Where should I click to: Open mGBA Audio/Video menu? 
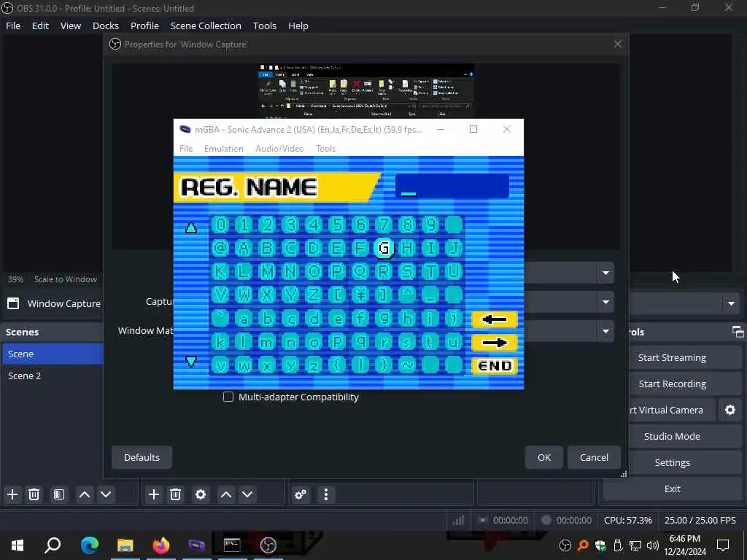(x=279, y=149)
